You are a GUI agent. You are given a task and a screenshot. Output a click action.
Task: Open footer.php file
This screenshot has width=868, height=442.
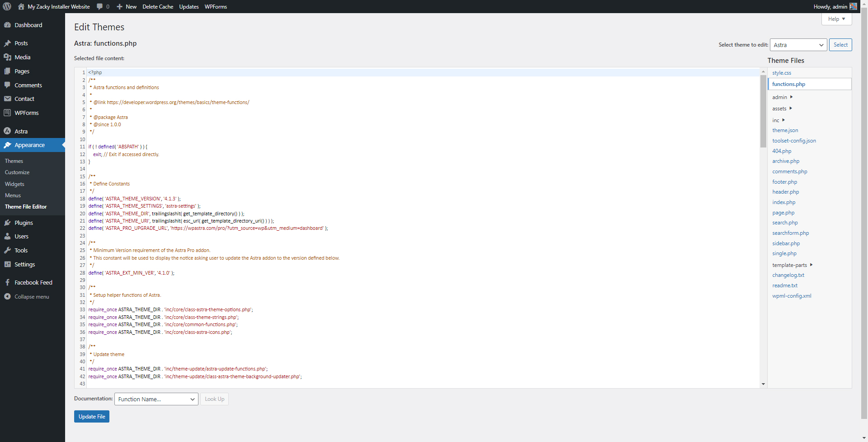coord(785,182)
